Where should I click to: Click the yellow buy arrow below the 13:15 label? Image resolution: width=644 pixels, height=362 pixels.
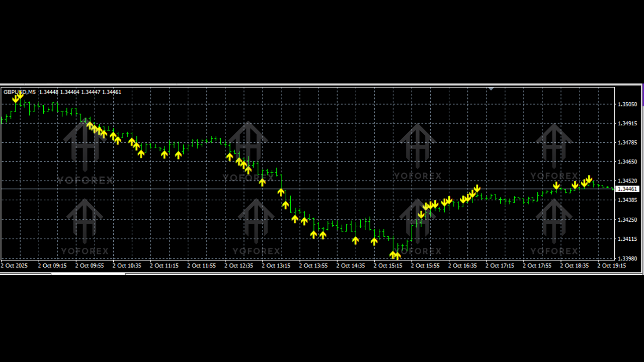pyautogui.click(x=281, y=191)
